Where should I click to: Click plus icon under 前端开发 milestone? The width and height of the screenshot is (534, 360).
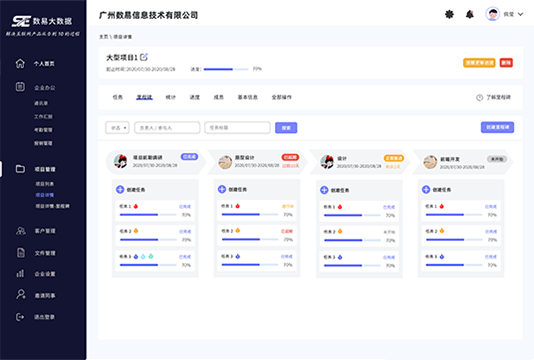point(426,189)
